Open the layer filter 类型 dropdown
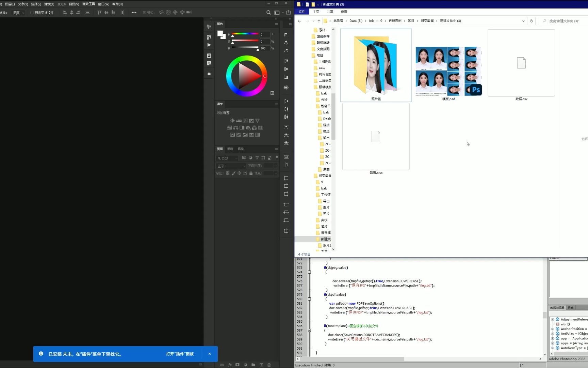 click(227, 158)
